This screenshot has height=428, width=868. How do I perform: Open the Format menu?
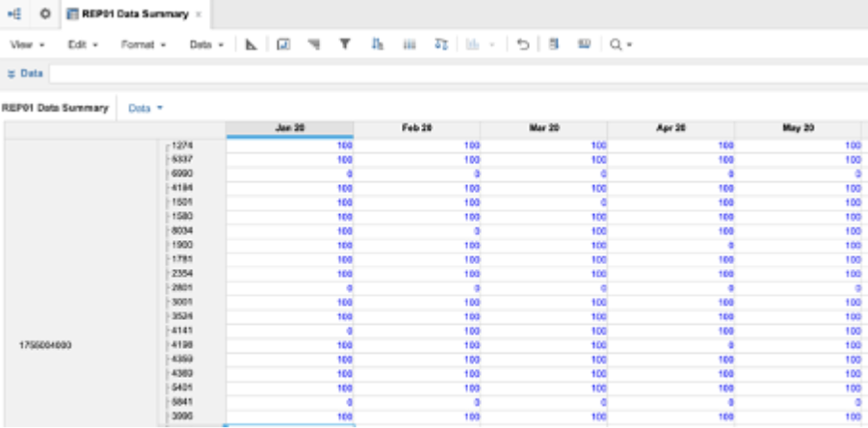point(144,45)
